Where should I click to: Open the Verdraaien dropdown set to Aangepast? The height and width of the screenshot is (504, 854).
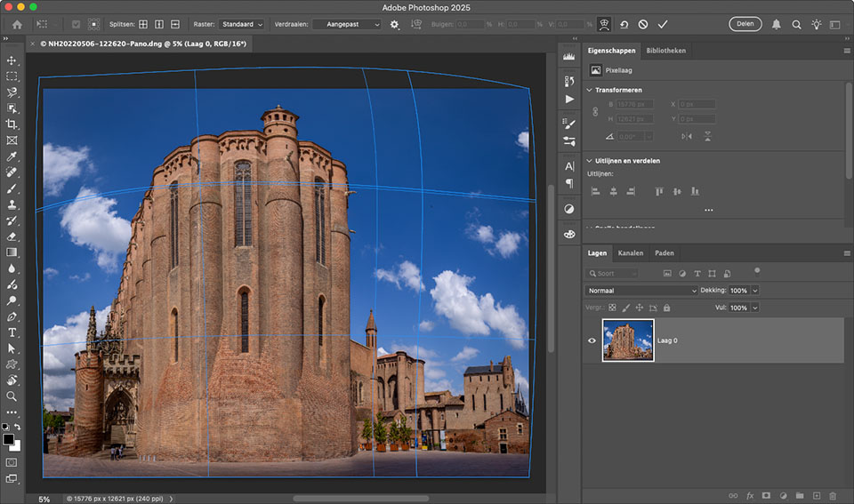point(349,24)
